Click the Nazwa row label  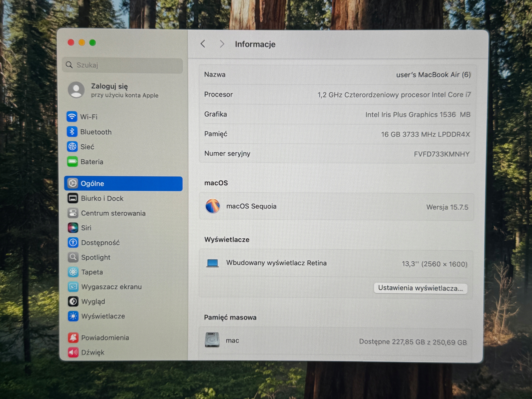point(215,75)
